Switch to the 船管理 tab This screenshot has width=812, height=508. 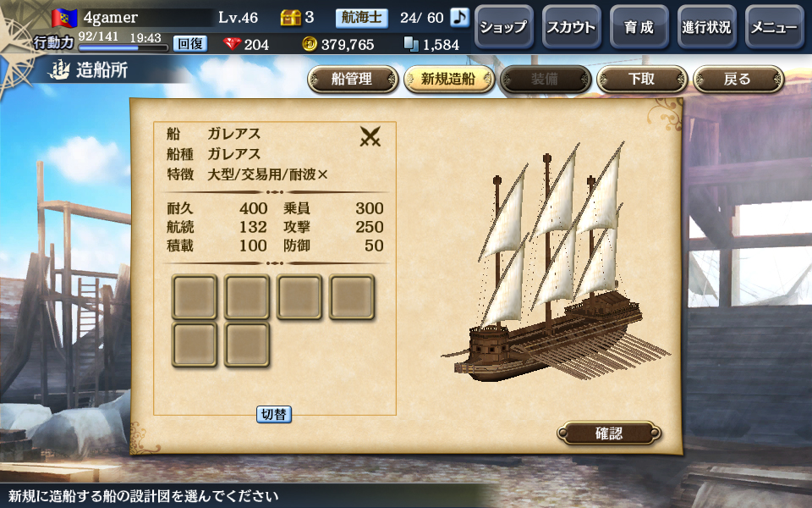(353, 80)
